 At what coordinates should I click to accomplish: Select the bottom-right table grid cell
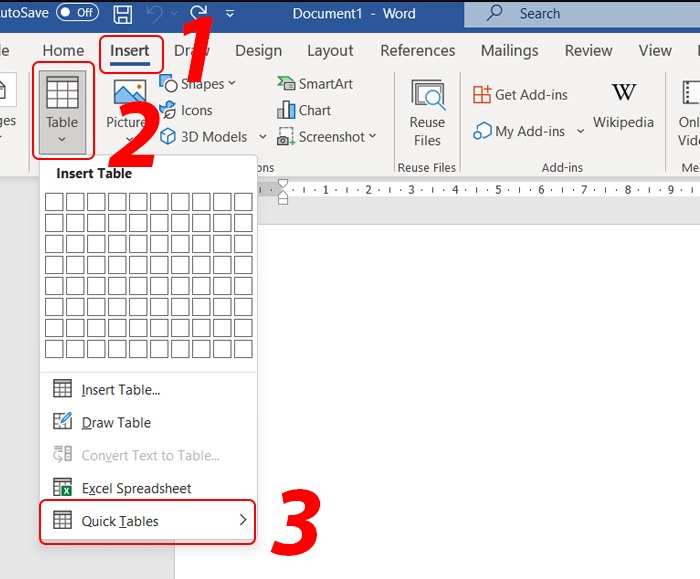pos(243,349)
